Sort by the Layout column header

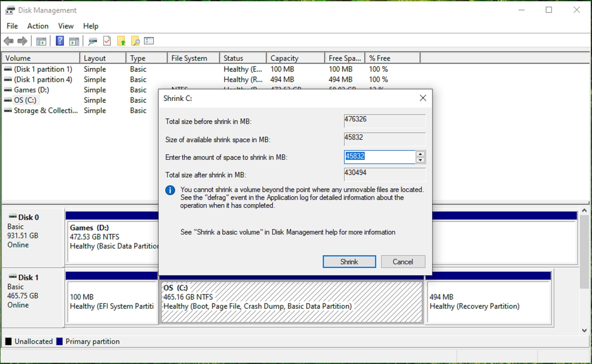[103, 58]
